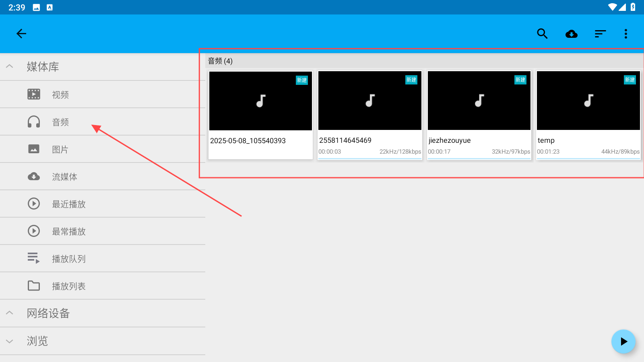Open audio thumbnail jiezhezouyue
Image resolution: width=644 pixels, height=362 pixels.
coord(479,101)
